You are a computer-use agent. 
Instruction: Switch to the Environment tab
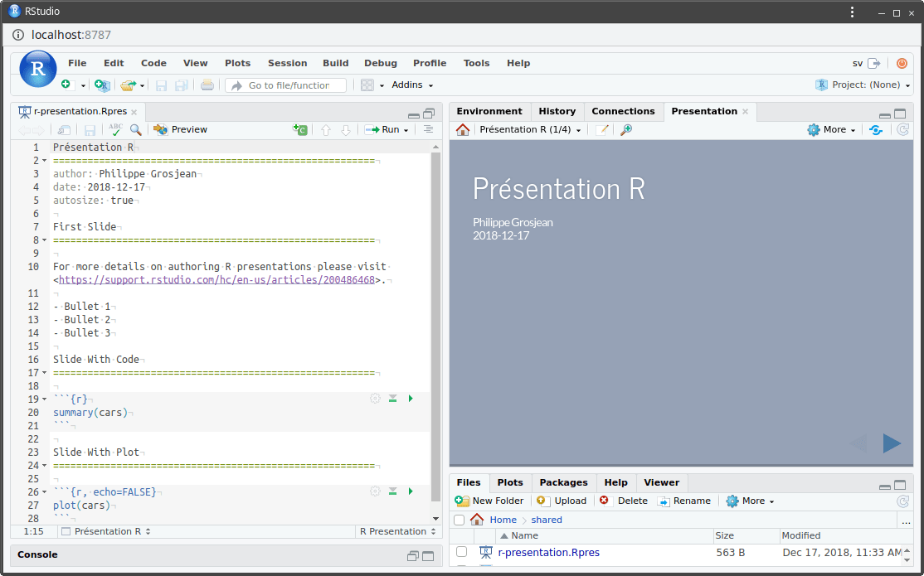pos(489,111)
